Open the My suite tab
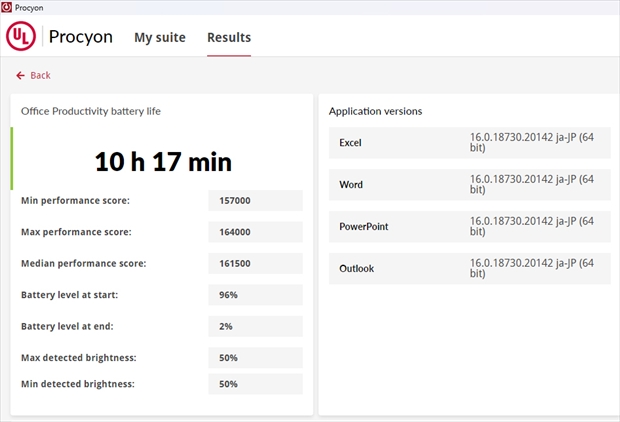This screenshot has height=422, width=620. pos(160,38)
